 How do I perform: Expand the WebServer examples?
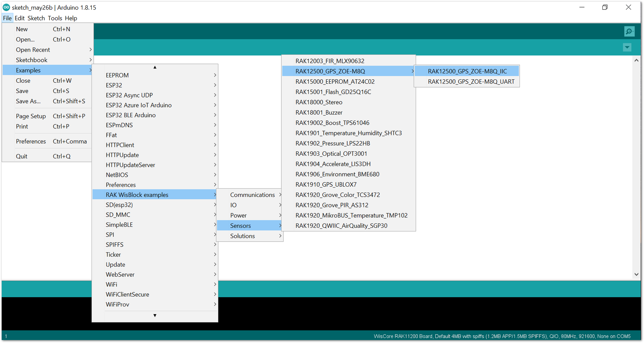click(x=155, y=275)
